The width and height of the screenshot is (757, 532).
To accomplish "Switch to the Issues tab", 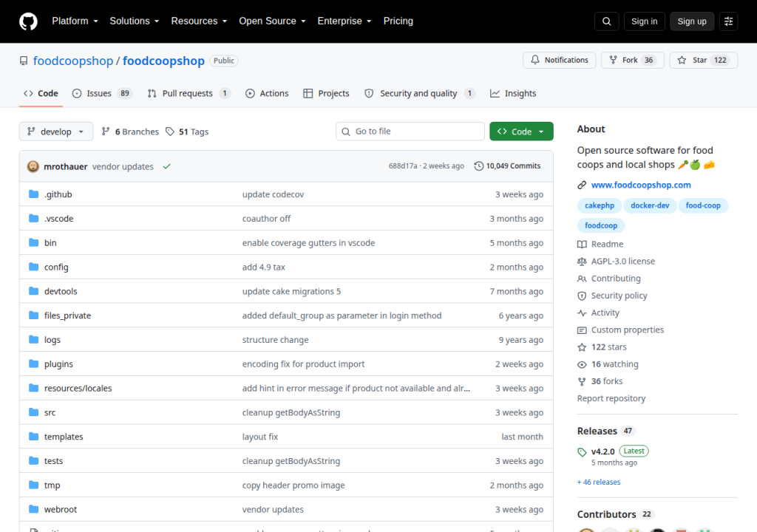I will pyautogui.click(x=102, y=93).
